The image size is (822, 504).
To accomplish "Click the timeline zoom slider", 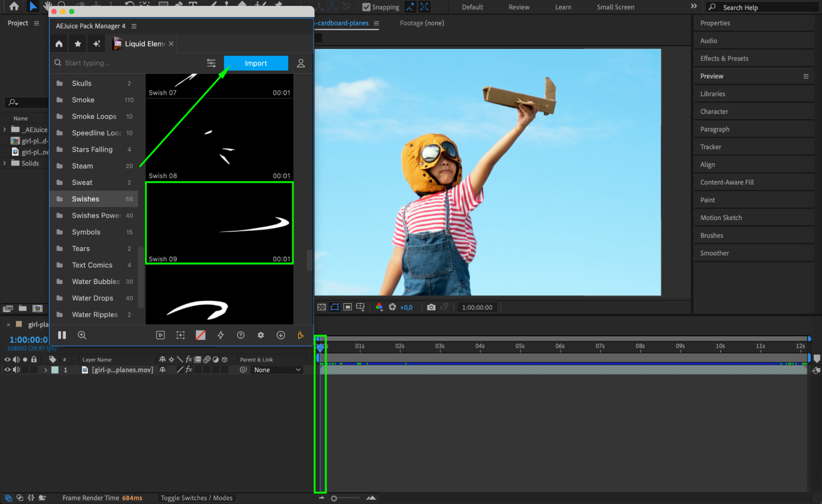I will pos(334,498).
